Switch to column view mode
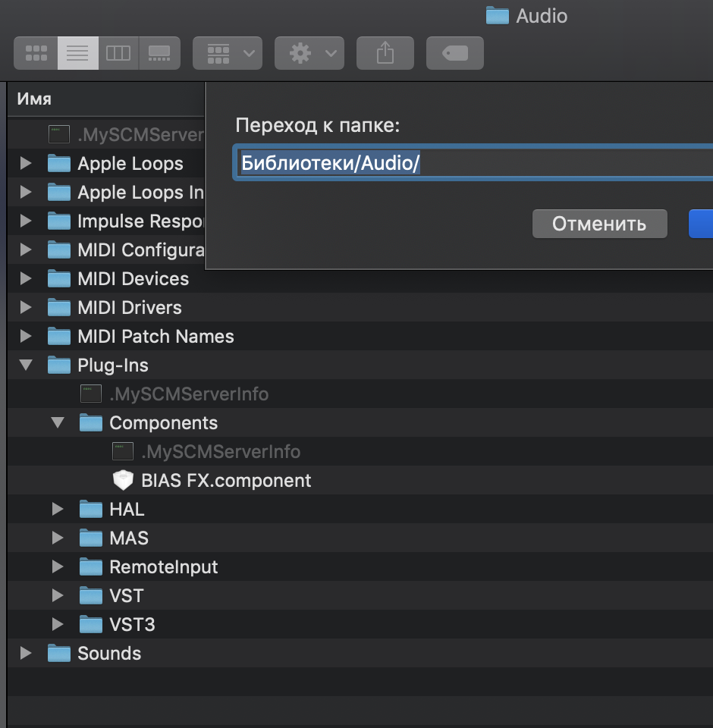Screen dimensions: 713x728 point(118,53)
